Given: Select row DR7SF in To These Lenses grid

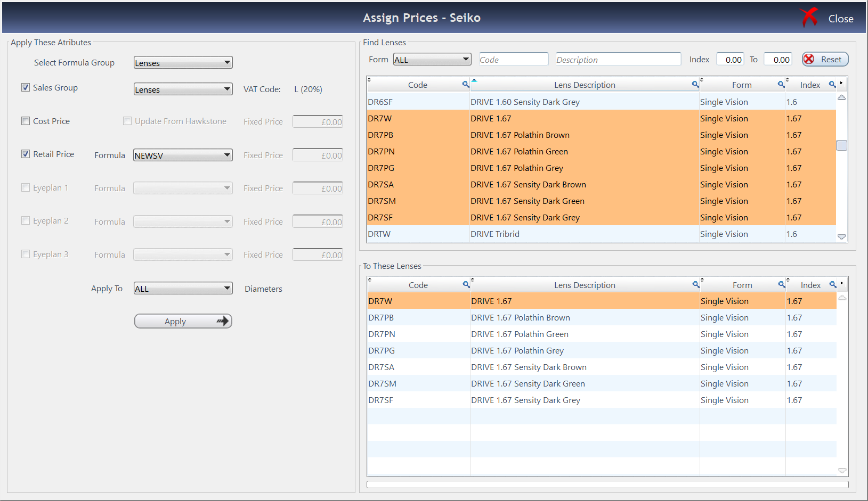Looking at the screenshot, I should pos(602,400).
